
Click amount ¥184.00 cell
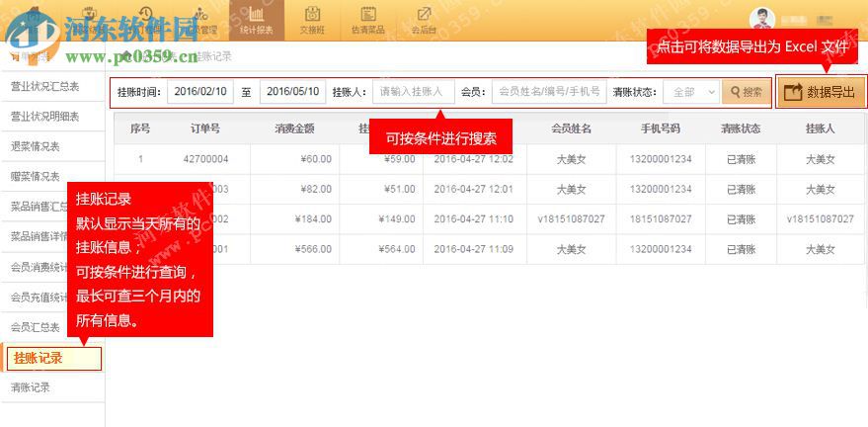pos(313,219)
